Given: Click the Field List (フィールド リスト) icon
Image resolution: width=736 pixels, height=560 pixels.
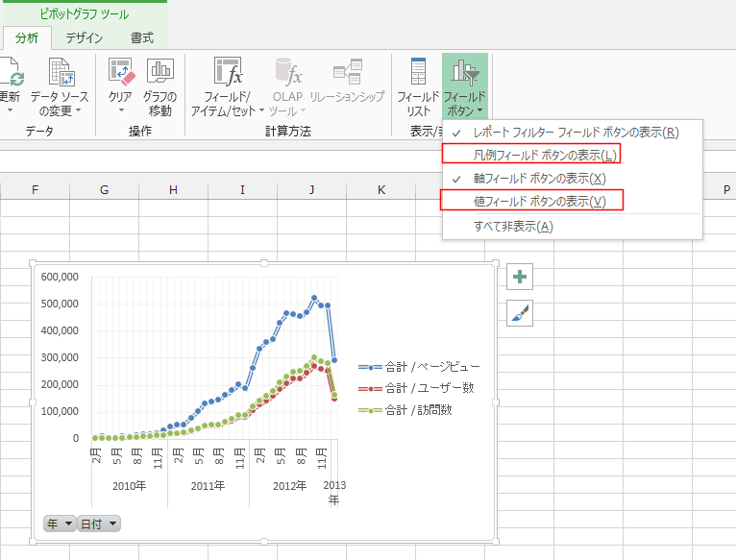Looking at the screenshot, I should tap(418, 72).
